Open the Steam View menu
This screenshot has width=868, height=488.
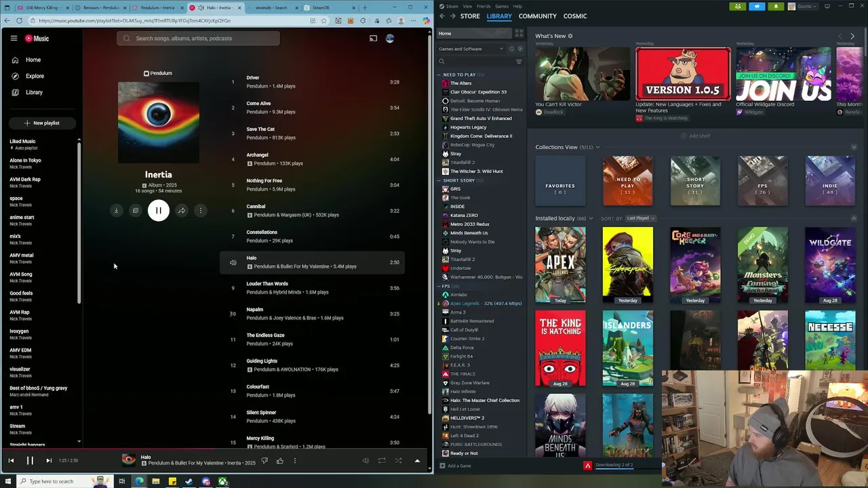pyautogui.click(x=467, y=6)
